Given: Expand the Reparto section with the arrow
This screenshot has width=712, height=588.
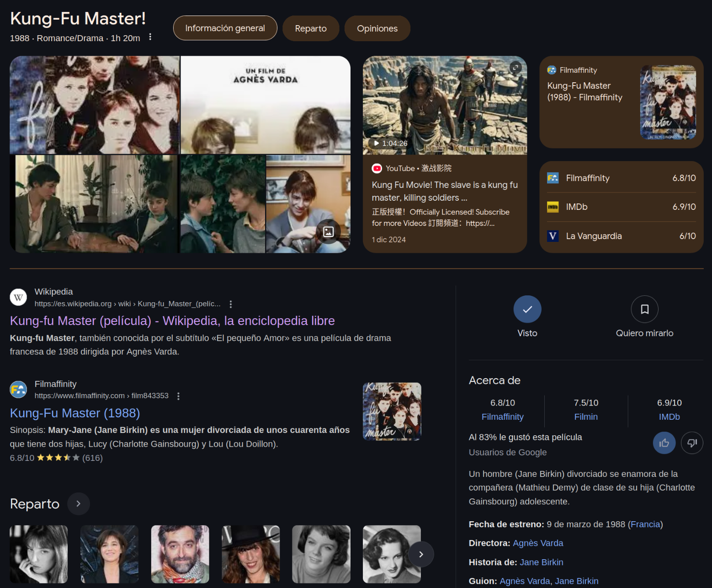Looking at the screenshot, I should [79, 504].
